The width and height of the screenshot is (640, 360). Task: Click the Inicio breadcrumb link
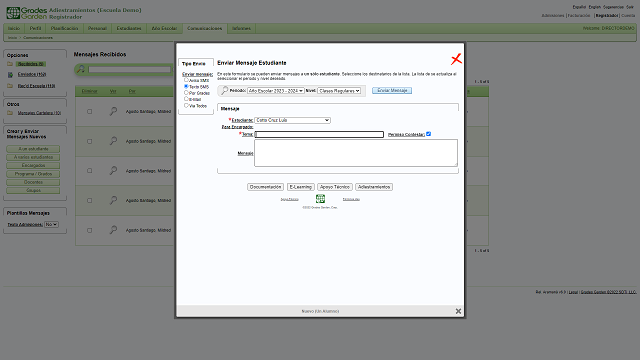(13, 38)
